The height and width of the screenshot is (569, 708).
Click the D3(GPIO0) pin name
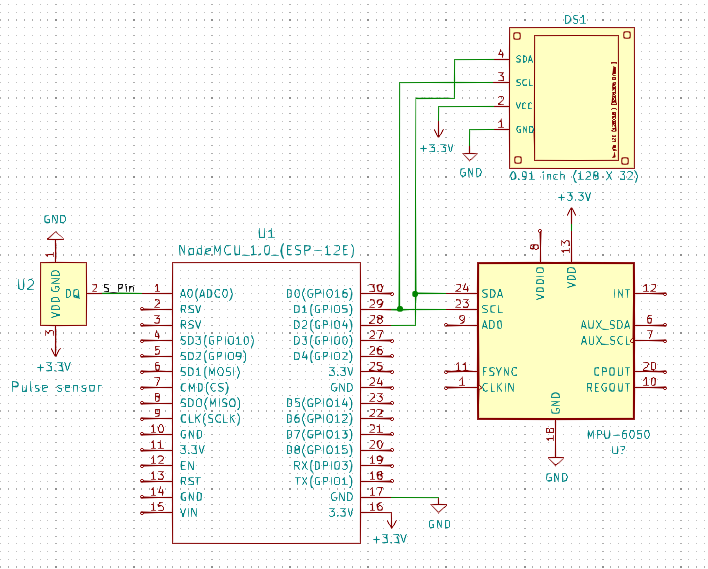click(x=323, y=340)
